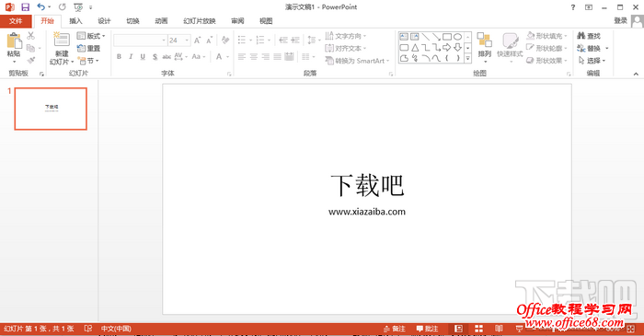
Task: Center align text in paragraph group
Action: pos(254,57)
